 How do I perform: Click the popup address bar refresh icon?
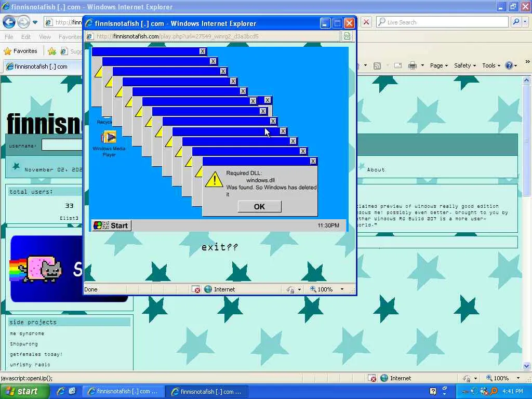[347, 36]
